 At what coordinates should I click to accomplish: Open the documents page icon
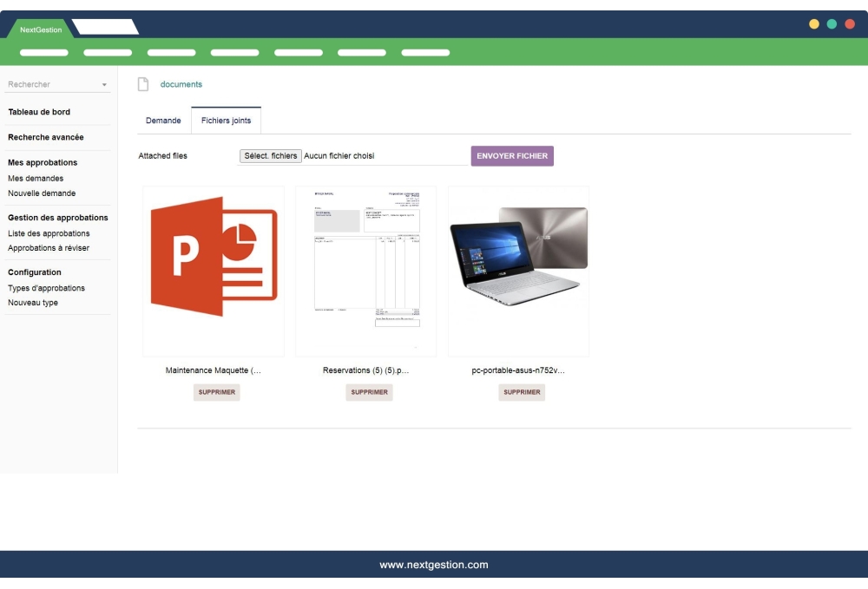click(141, 83)
